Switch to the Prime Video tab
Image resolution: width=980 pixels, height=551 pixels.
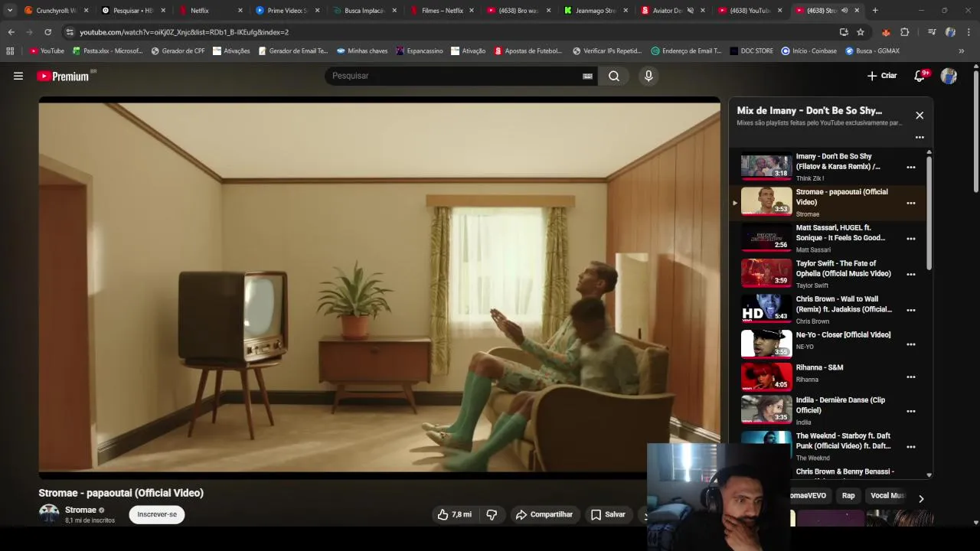(287, 11)
